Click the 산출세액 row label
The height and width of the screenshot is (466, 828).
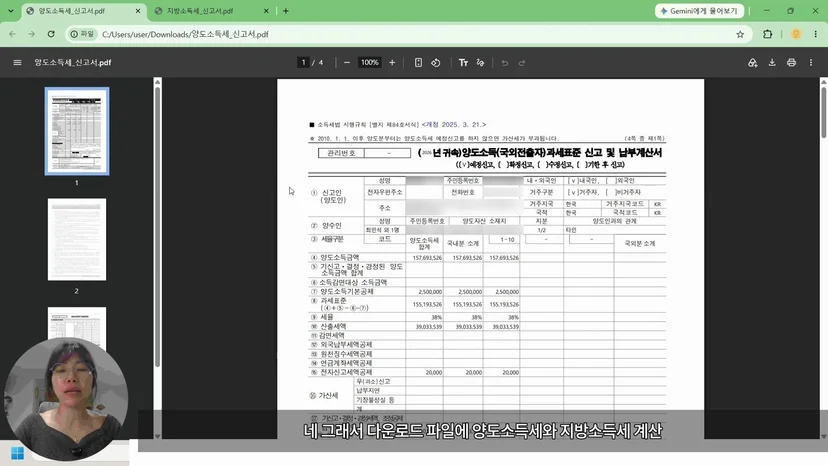click(333, 327)
